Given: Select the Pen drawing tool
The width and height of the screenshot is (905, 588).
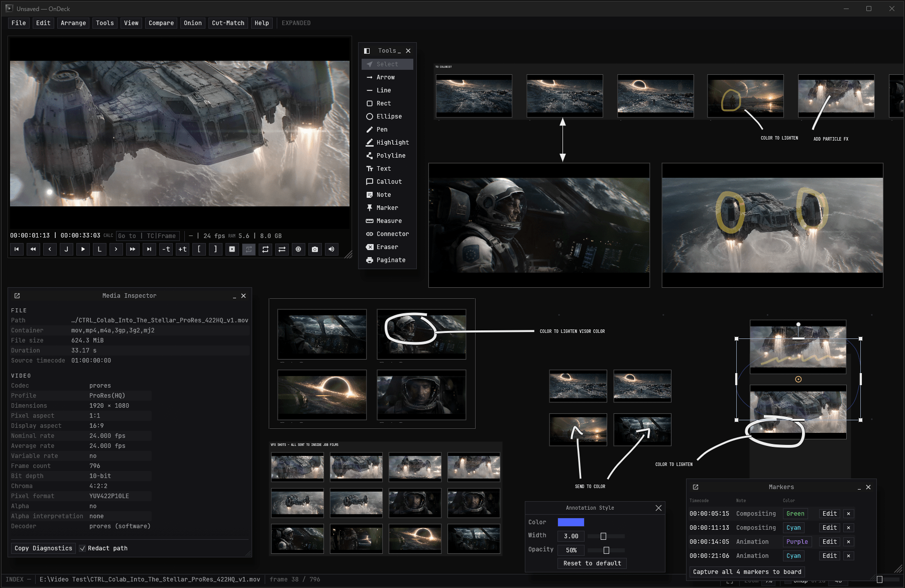Looking at the screenshot, I should coord(387,130).
